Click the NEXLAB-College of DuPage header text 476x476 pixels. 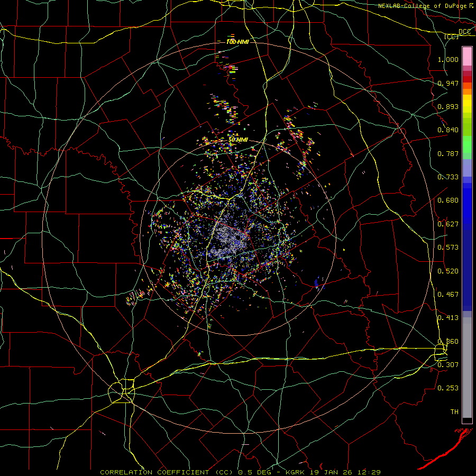pos(422,6)
